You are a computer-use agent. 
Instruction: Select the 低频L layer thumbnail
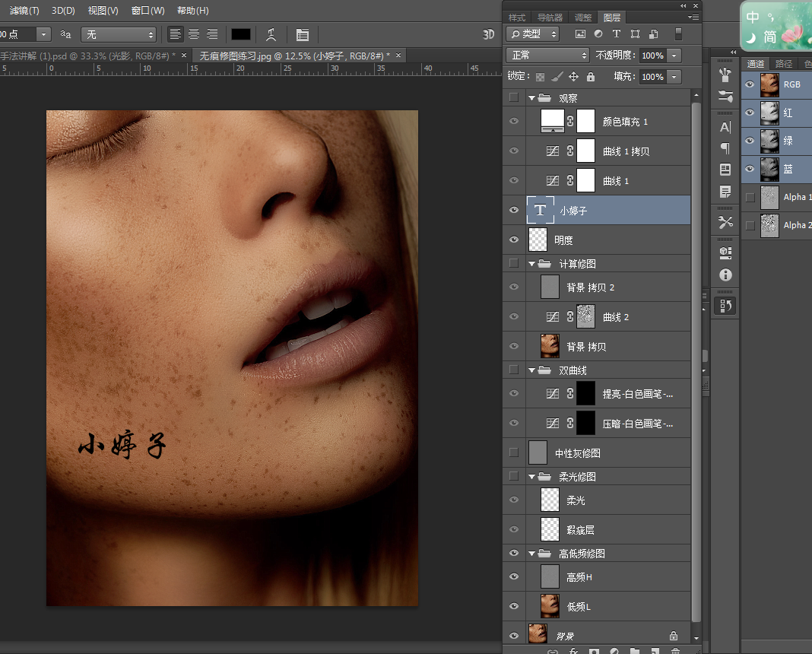550,606
